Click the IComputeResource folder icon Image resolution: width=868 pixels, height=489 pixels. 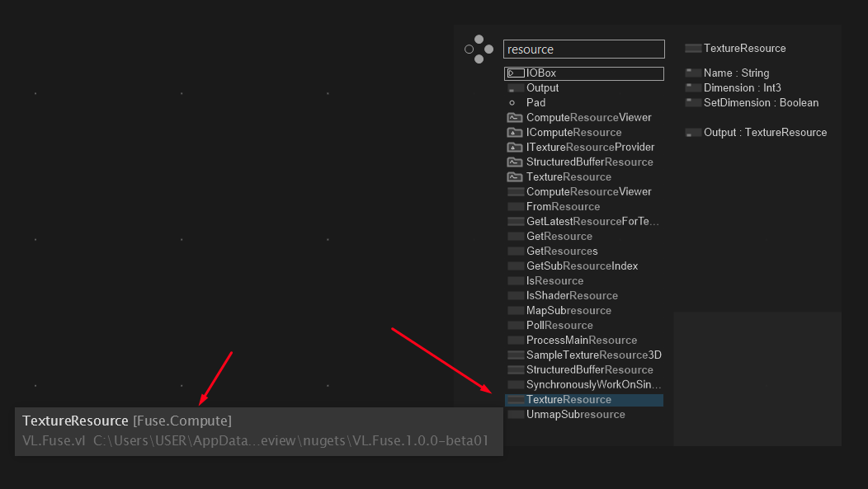pos(515,133)
